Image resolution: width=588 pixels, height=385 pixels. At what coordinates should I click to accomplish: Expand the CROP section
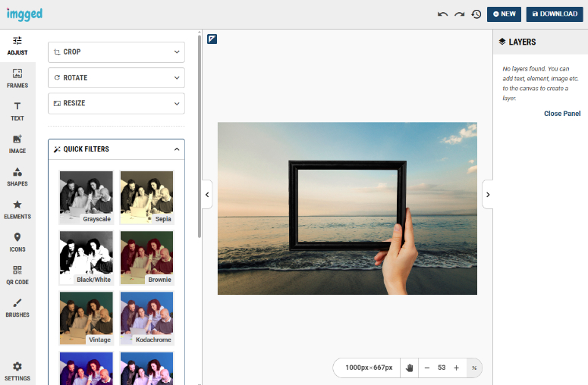click(x=116, y=52)
